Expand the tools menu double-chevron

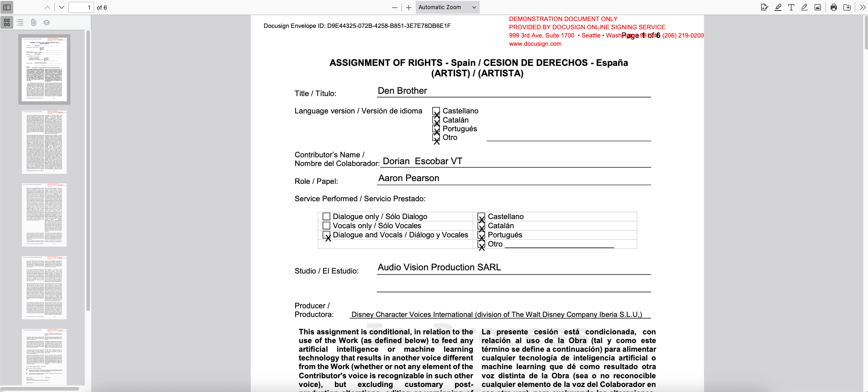tap(863, 7)
